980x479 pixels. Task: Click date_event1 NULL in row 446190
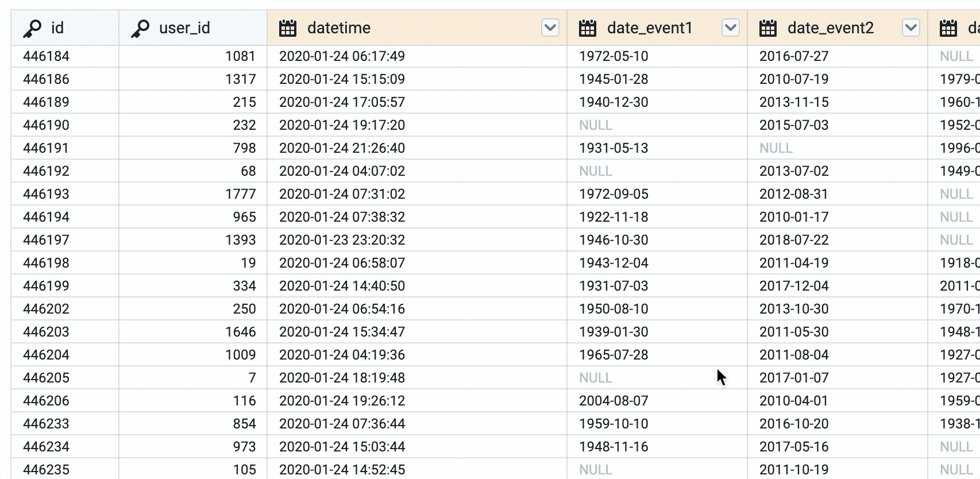[596, 125]
